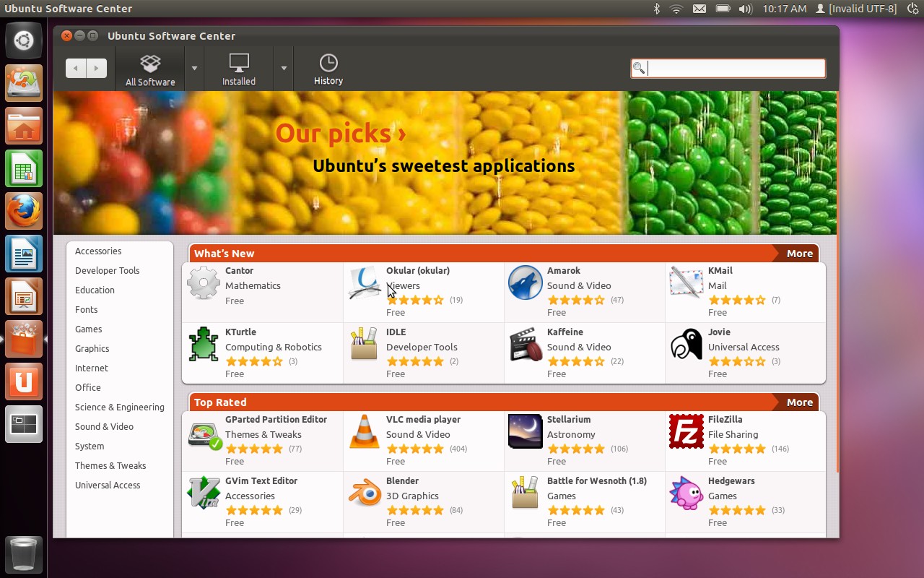
Task: Open the IDLE app icon
Action: pos(365,344)
